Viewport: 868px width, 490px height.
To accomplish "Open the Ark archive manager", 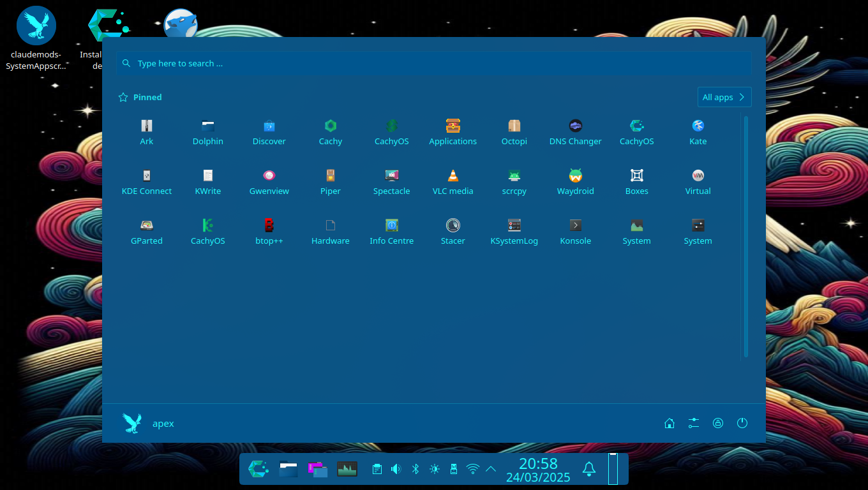I will [x=147, y=132].
